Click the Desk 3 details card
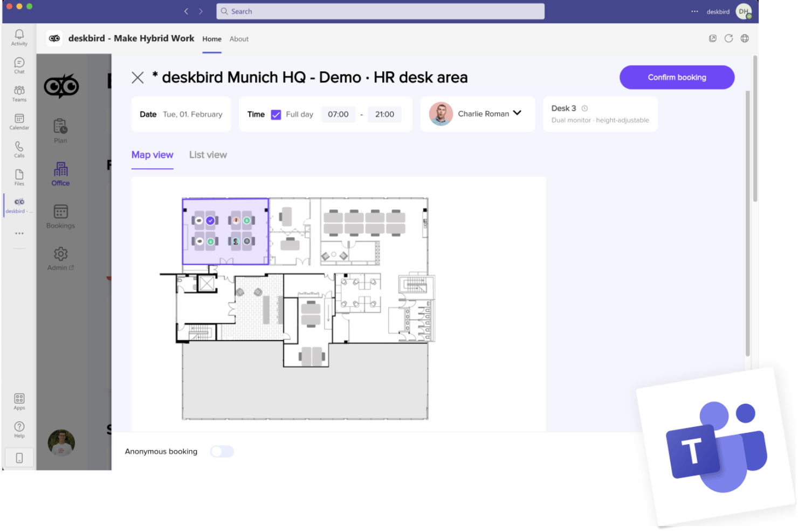Image resolution: width=798 pixels, height=532 pixels. click(x=600, y=114)
